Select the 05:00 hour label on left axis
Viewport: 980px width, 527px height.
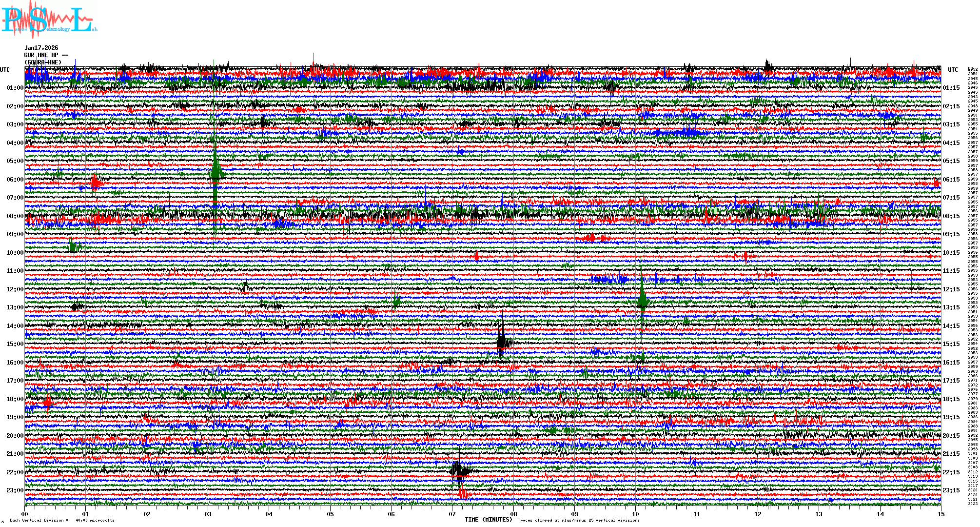pyautogui.click(x=15, y=161)
